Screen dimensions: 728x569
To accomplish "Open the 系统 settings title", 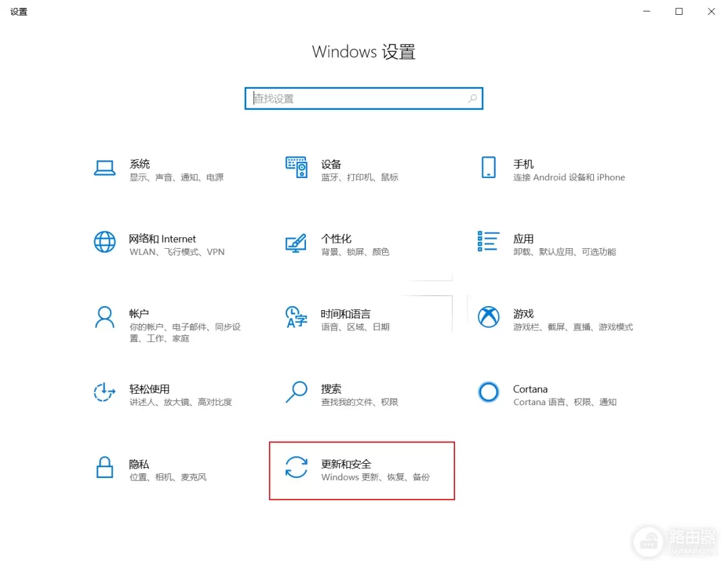I will click(140, 164).
